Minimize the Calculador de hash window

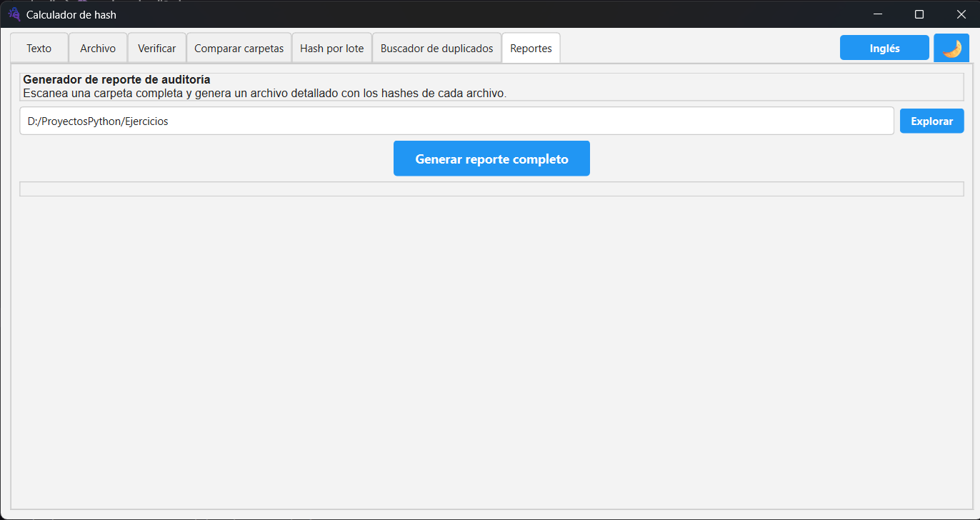(878, 14)
